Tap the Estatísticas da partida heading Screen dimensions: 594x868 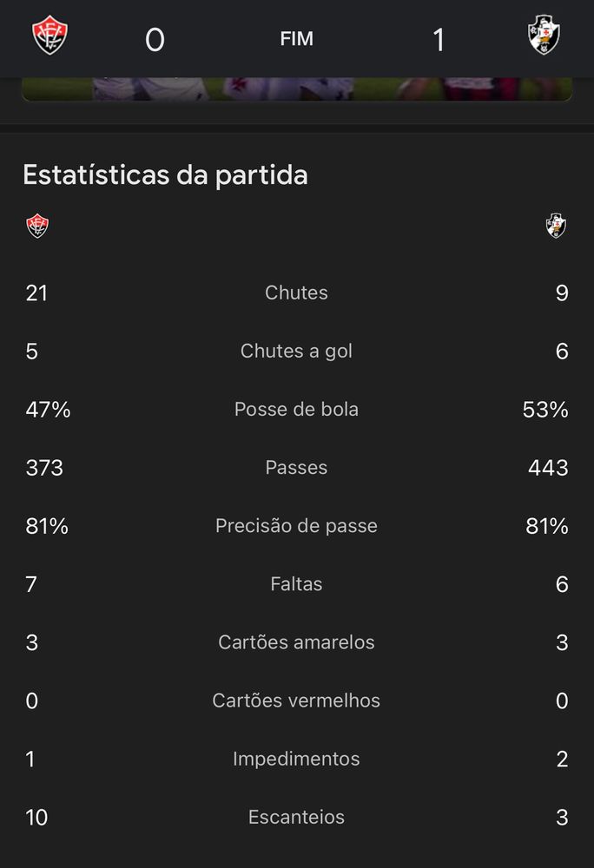[165, 175]
